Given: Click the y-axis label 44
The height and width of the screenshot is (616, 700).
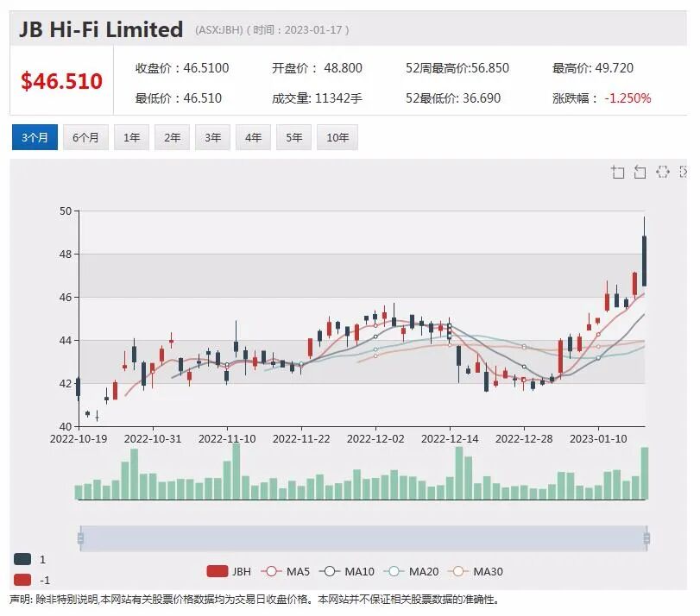Looking at the screenshot, I should (66, 340).
